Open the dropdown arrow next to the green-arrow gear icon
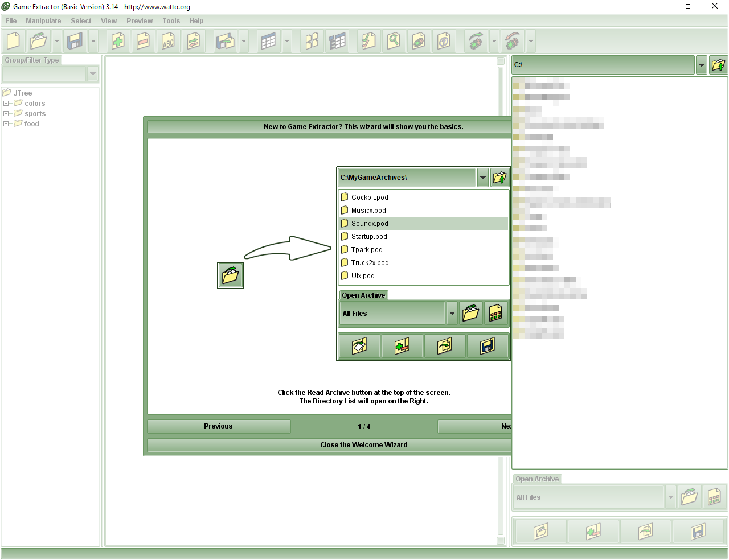The image size is (729, 560). tap(494, 41)
